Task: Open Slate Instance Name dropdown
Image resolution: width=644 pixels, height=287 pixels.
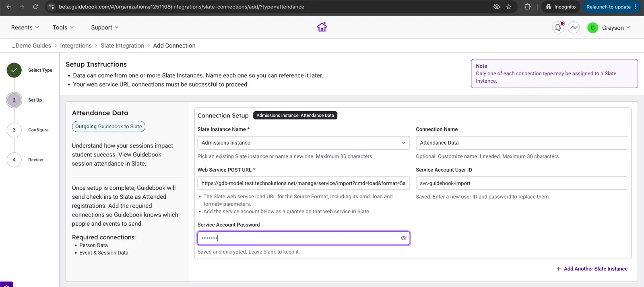Action: tap(303, 143)
